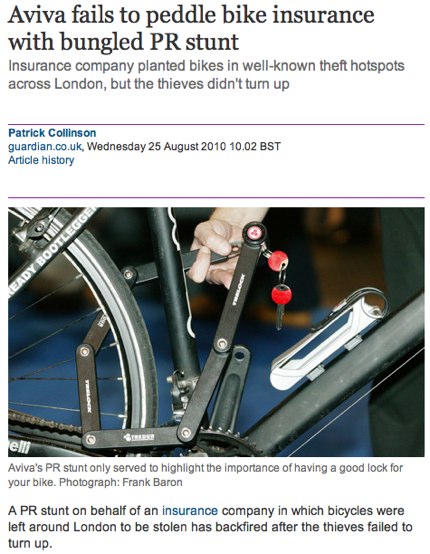The height and width of the screenshot is (554, 430).
Task: Click the 'Ready Bootlegger' lettering on bike frame
Action: tap(51, 252)
